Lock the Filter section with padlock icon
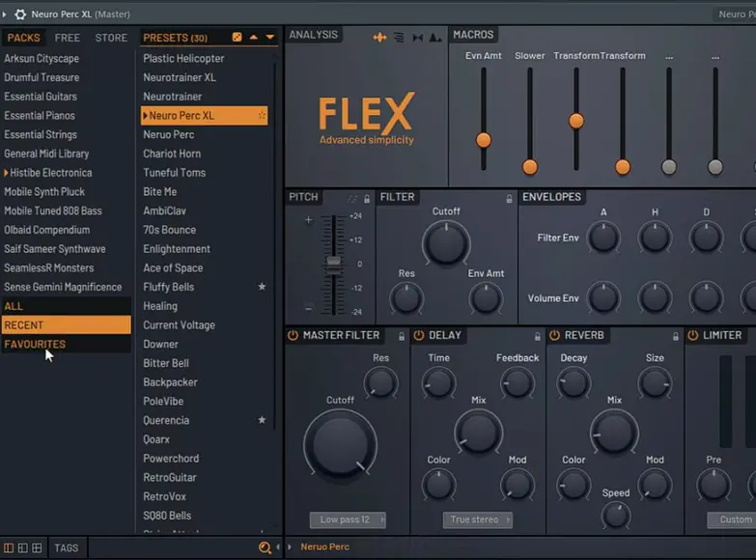 point(509,198)
